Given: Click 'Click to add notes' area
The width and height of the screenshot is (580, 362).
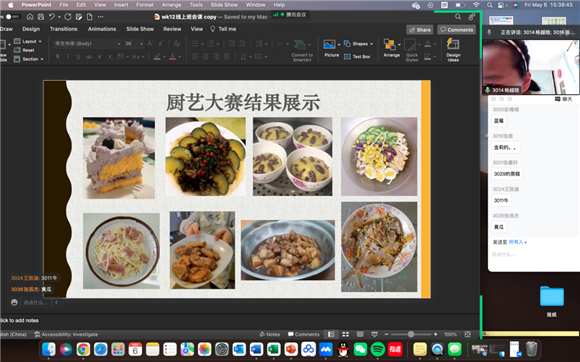Looking at the screenshot, I should click(19, 321).
